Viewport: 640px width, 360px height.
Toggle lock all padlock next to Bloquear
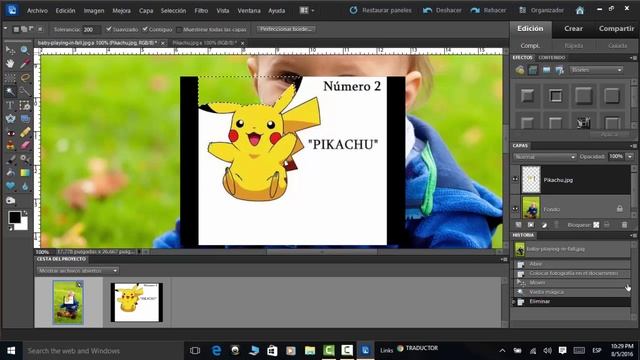tap(607, 225)
